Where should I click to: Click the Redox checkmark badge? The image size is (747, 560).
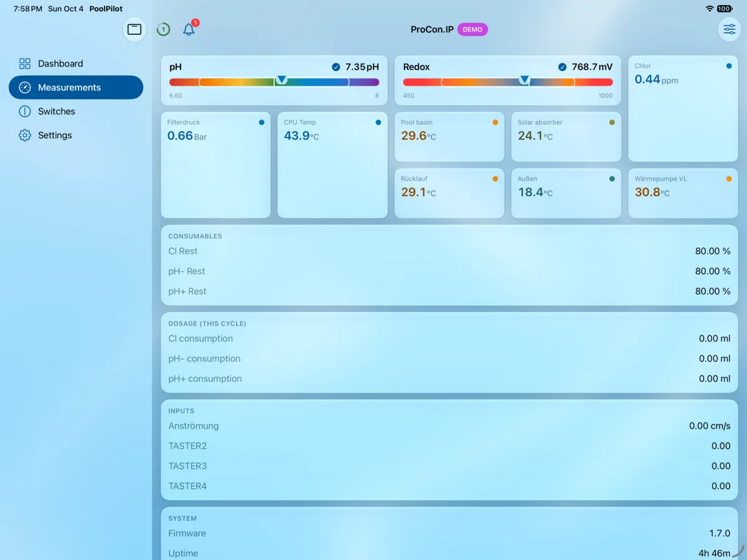coord(562,67)
